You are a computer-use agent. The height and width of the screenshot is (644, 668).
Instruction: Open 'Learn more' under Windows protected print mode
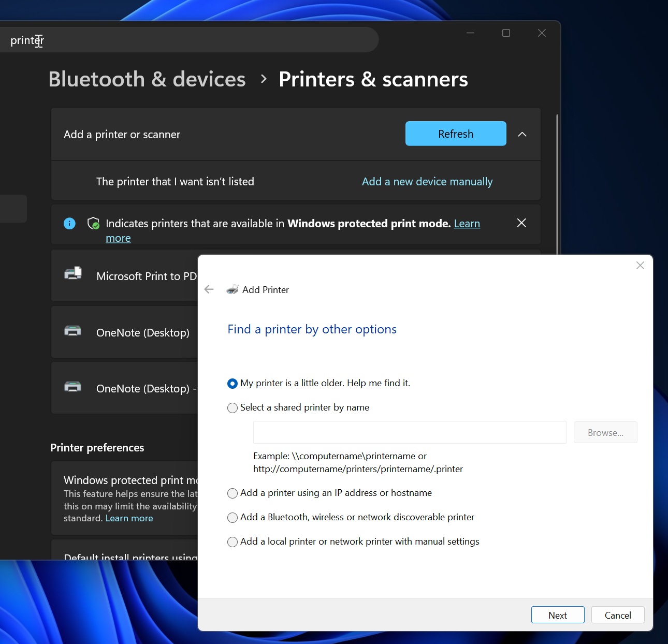(129, 518)
